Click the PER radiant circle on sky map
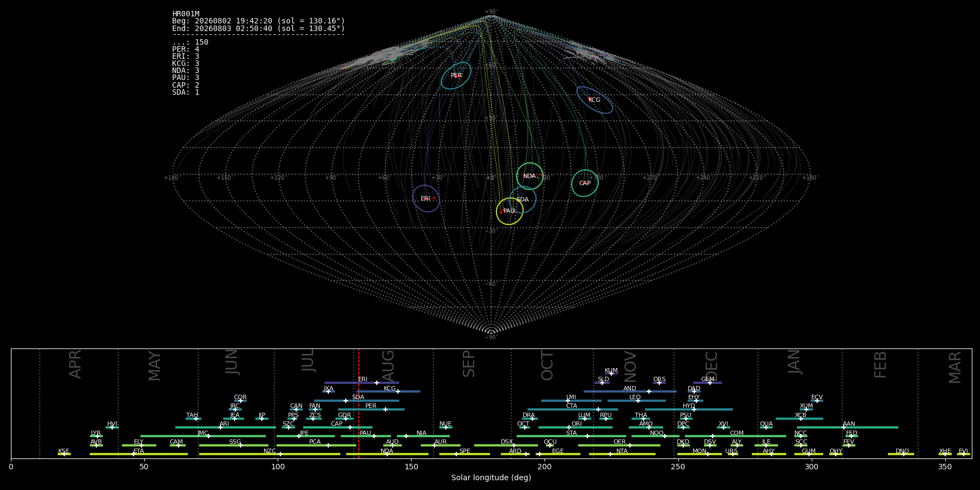Screen dimensions: 980x490 click(456, 76)
